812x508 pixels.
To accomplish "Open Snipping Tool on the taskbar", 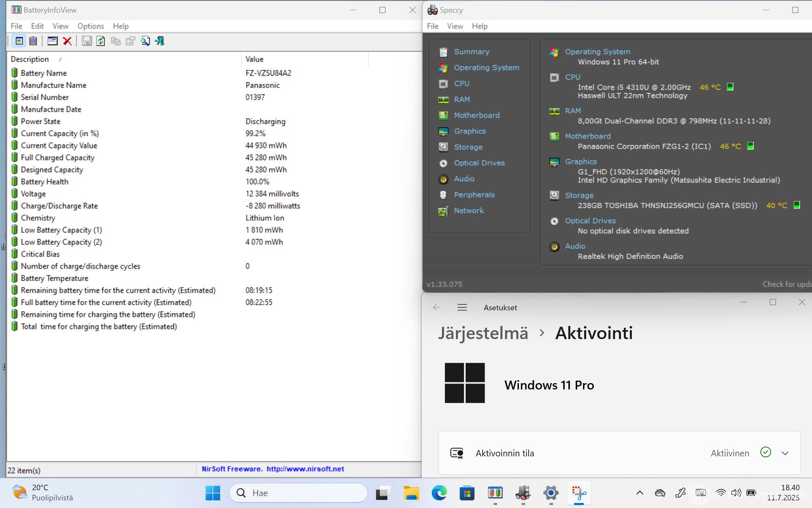I will point(579,493).
